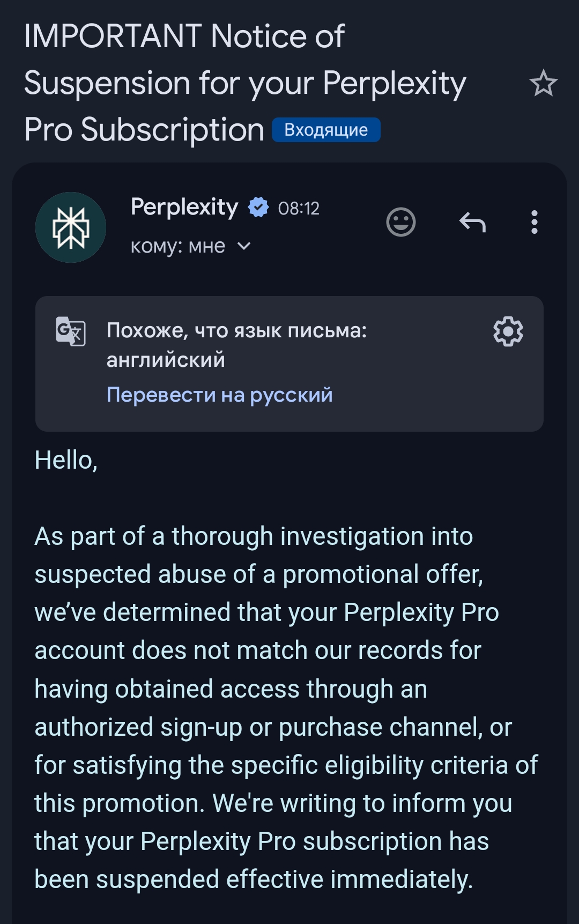
Task: Open the three-dot message options menu
Action: (534, 222)
